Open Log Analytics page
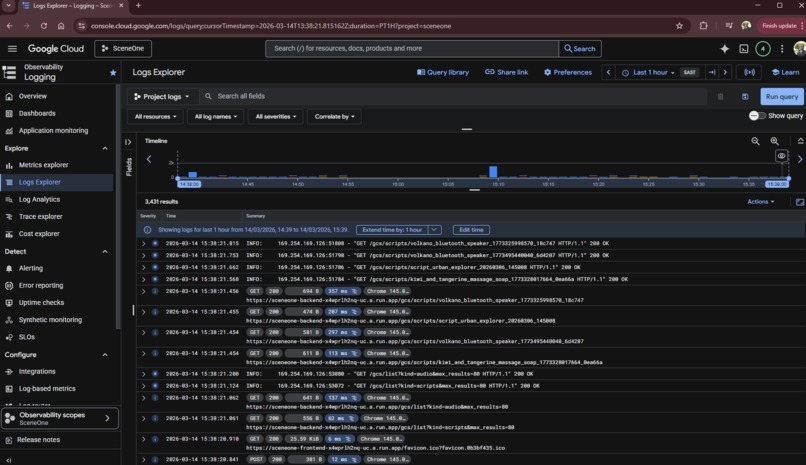Image resolution: width=806 pixels, height=465 pixels. pyautogui.click(x=39, y=199)
